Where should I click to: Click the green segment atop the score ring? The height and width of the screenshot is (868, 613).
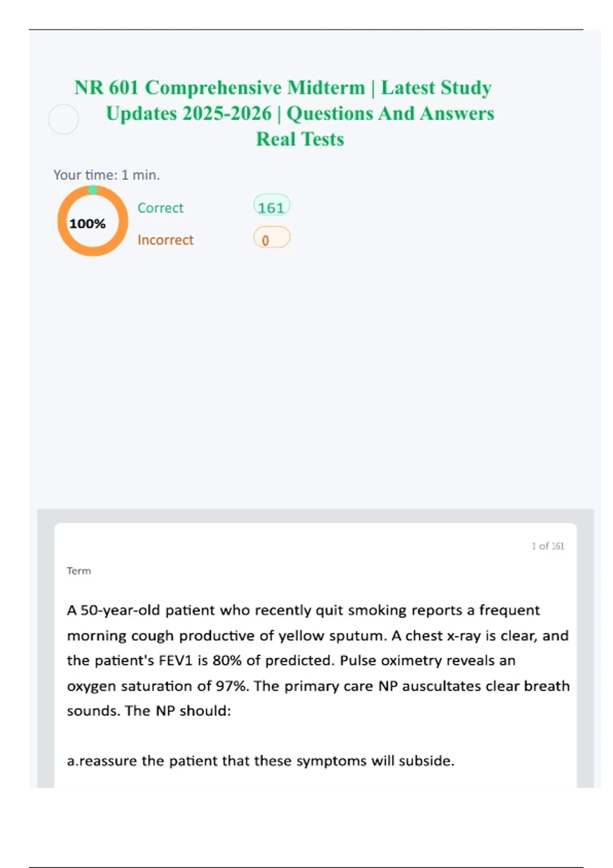[92, 190]
